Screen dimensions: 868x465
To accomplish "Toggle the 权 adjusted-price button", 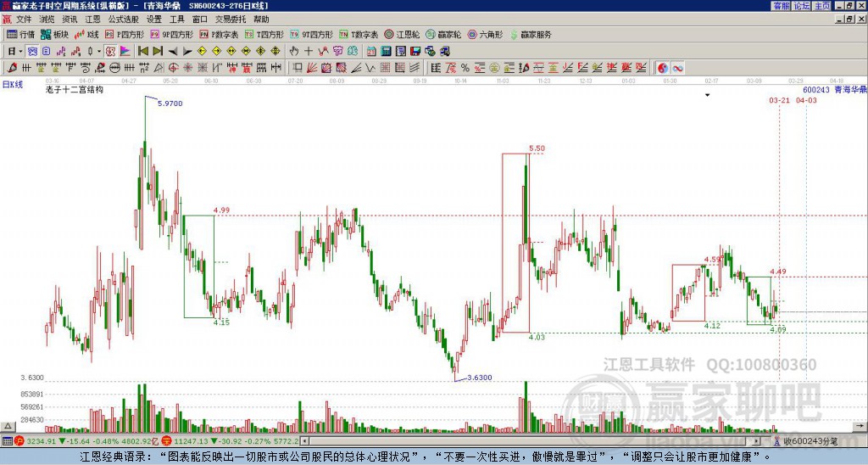I will coord(110,51).
